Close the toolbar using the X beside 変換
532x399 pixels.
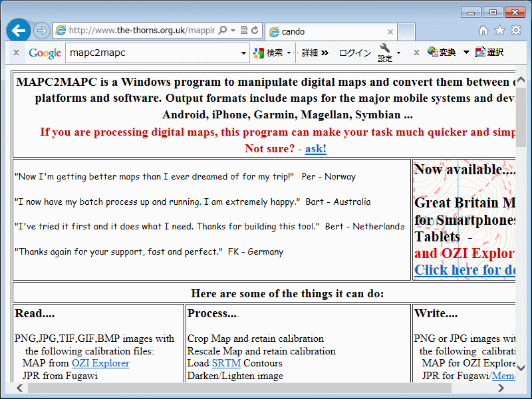(417, 53)
